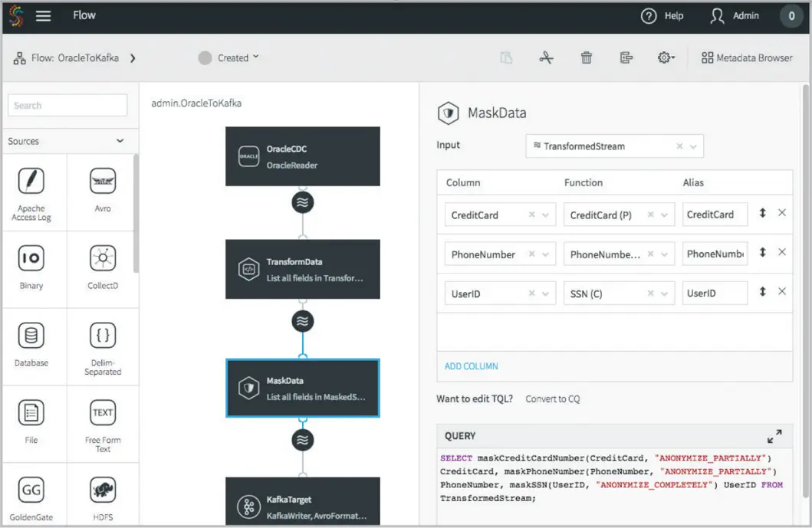
Task: Pick the CollectD source icon
Action: tap(103, 259)
